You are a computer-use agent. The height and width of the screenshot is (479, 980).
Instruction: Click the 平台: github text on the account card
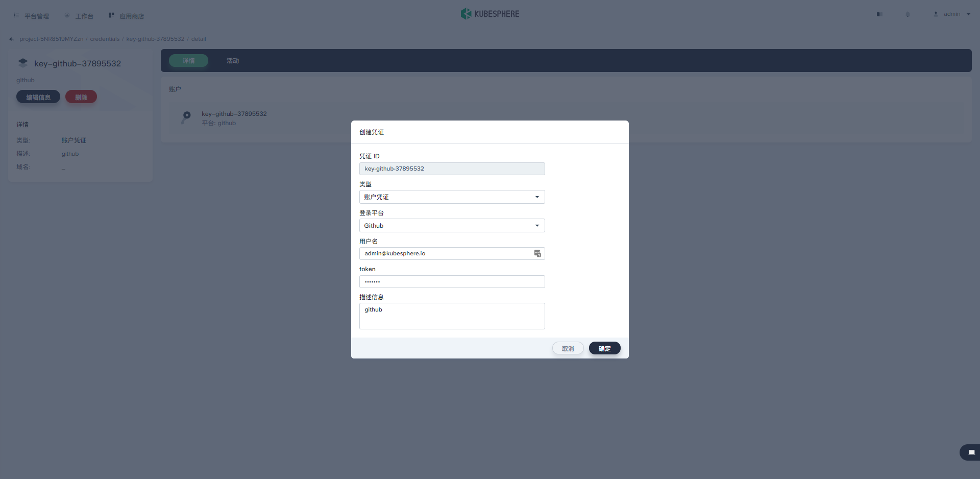pyautogui.click(x=218, y=123)
